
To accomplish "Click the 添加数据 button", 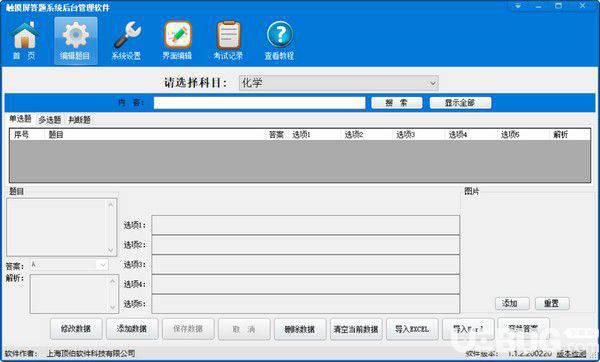I will pyautogui.click(x=132, y=329).
